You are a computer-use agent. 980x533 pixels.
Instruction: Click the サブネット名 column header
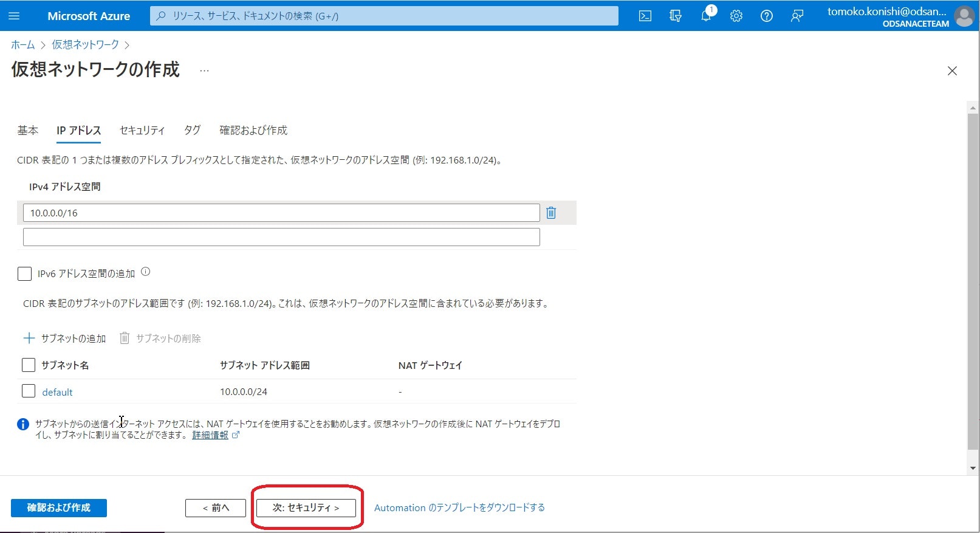point(65,365)
